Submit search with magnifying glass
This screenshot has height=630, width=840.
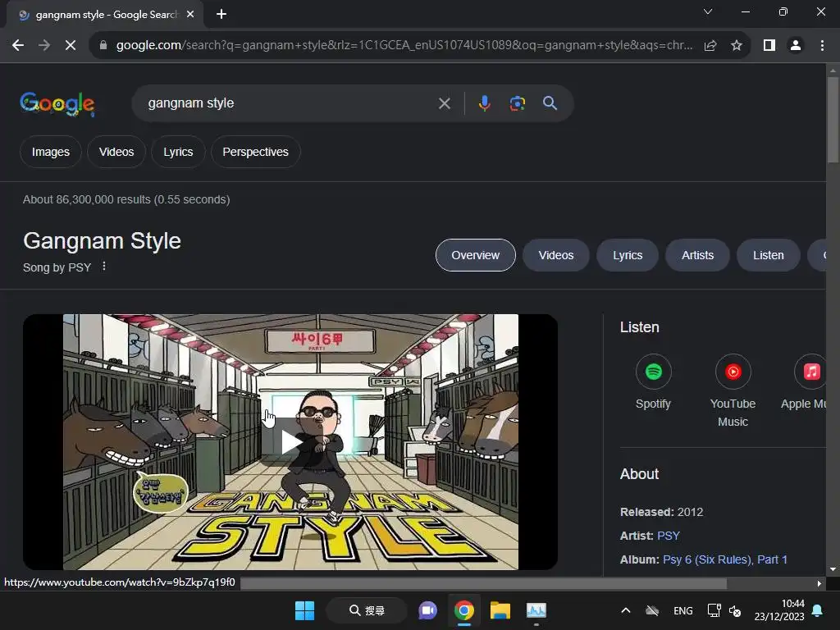click(x=550, y=103)
